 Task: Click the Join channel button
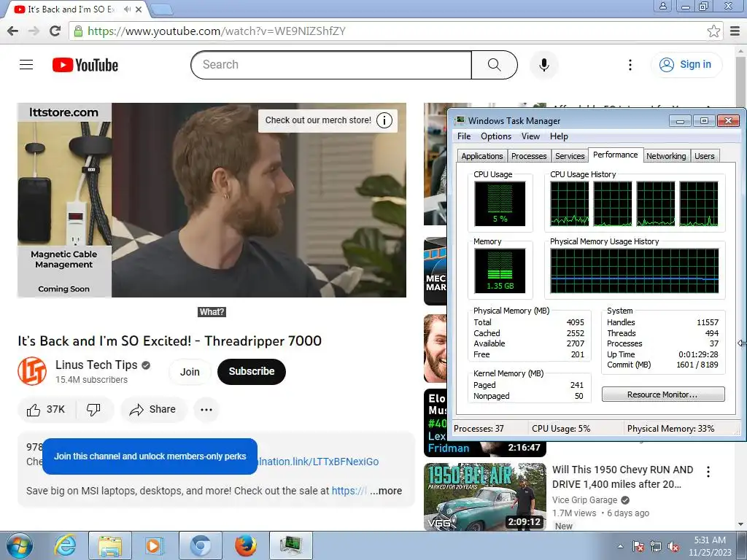click(190, 372)
